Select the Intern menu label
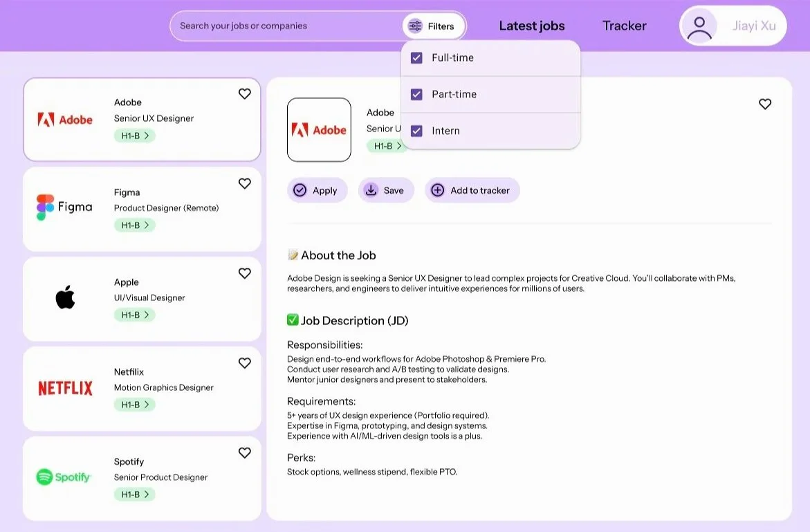810x532 pixels. pyautogui.click(x=445, y=131)
